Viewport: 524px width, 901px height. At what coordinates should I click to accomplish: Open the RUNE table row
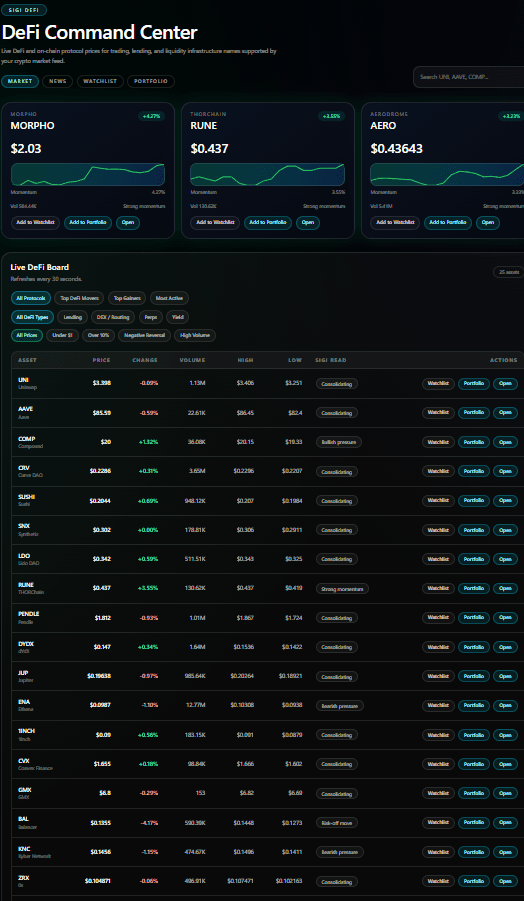505,588
